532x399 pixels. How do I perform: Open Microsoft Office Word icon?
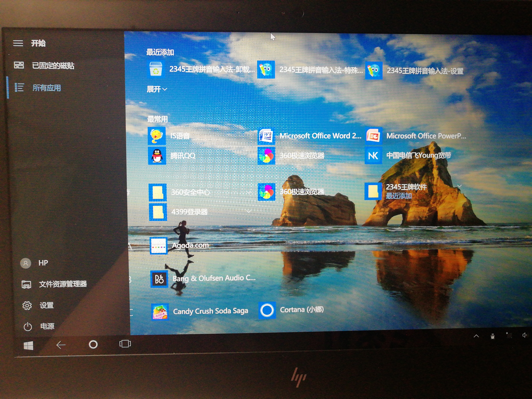pos(266,136)
